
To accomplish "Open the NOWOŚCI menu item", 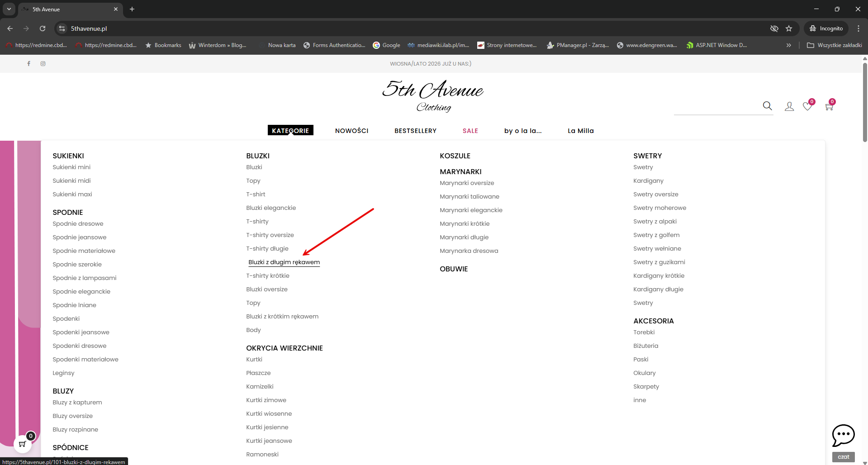I will (x=352, y=131).
